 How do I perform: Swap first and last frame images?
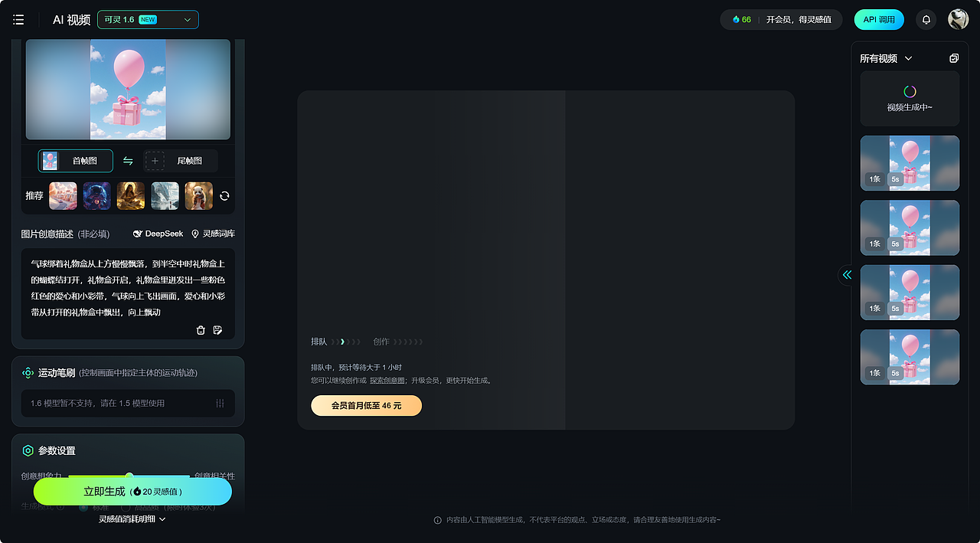(128, 161)
